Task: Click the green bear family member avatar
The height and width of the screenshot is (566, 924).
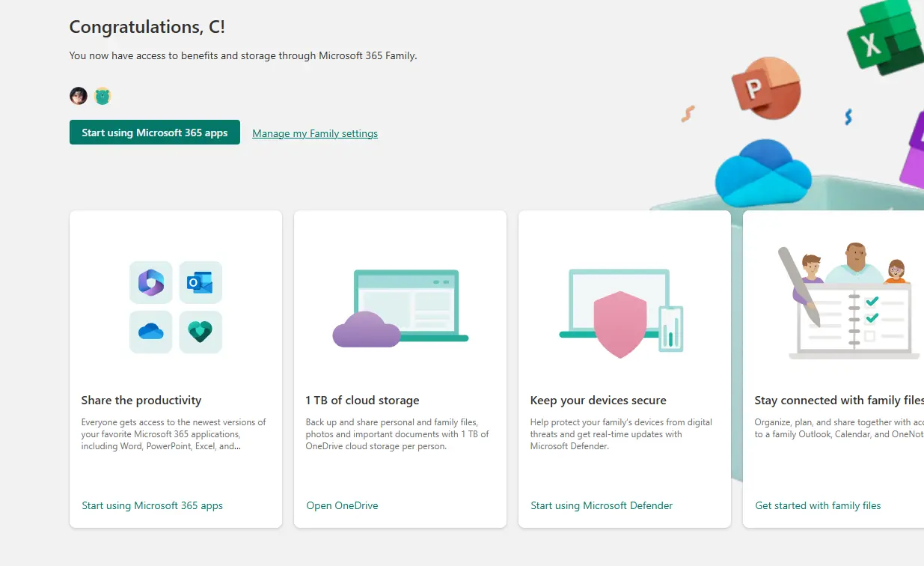Action: (103, 96)
